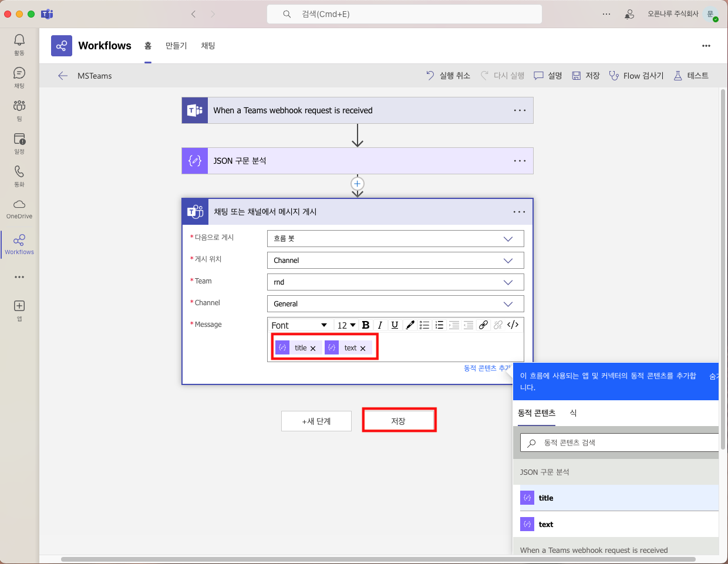Open the code view icon in editor
This screenshot has width=728, height=564.
click(513, 325)
